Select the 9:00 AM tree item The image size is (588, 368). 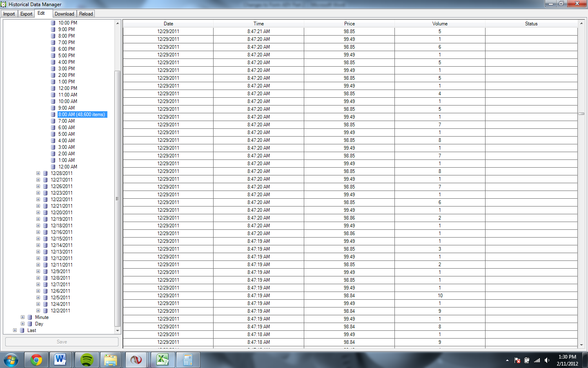[67, 108]
